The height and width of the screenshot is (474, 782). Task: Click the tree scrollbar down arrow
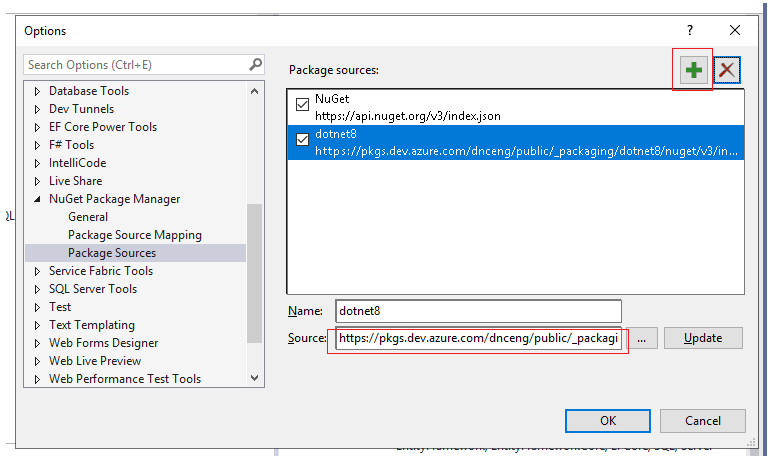(254, 378)
